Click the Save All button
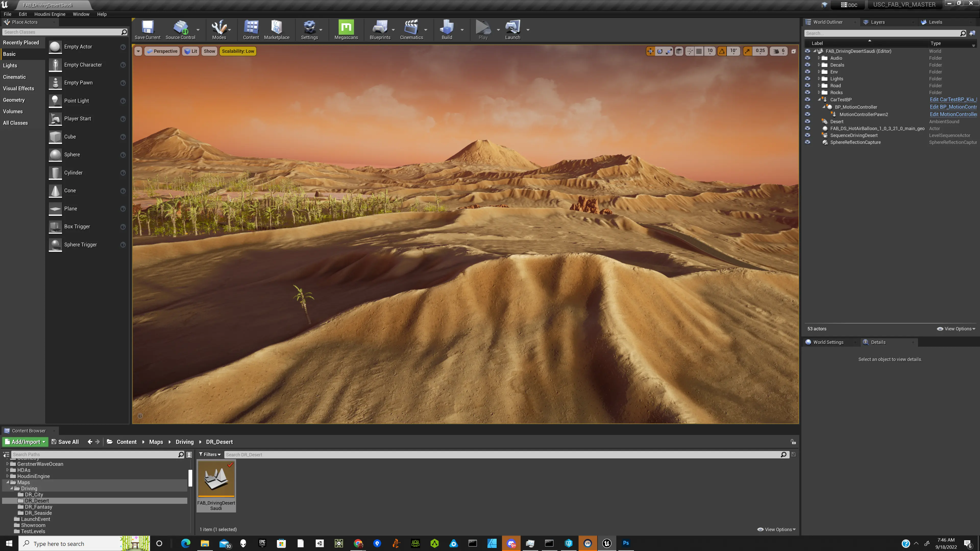 coord(65,442)
